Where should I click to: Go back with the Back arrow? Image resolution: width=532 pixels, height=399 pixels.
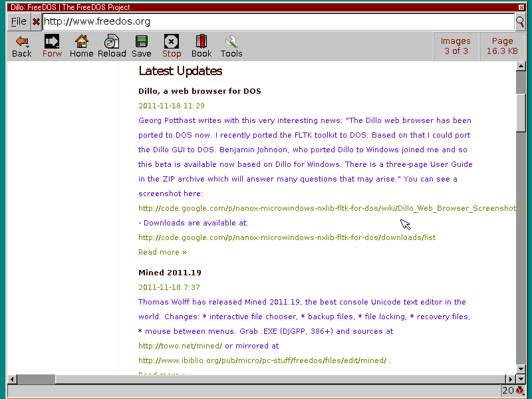pos(22,47)
